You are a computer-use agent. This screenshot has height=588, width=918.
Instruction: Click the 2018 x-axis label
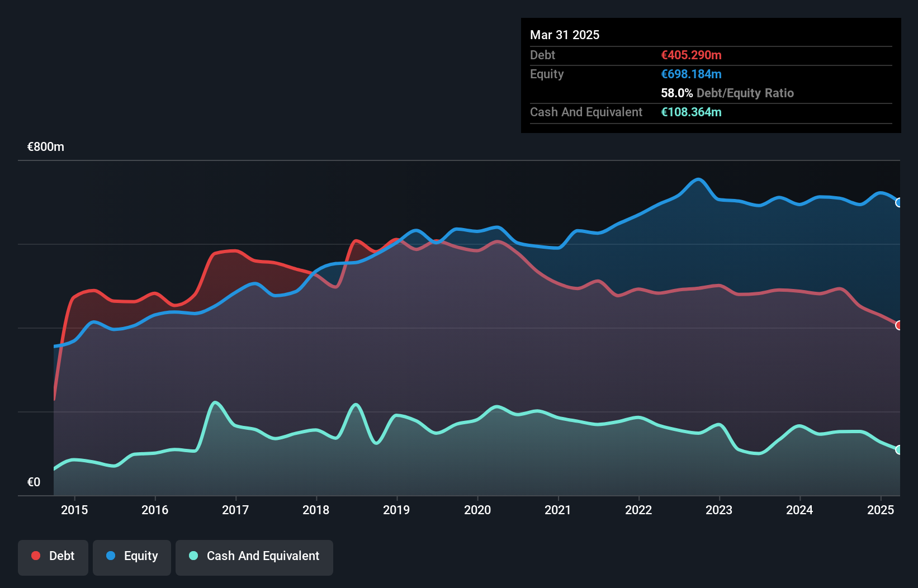coord(316,510)
